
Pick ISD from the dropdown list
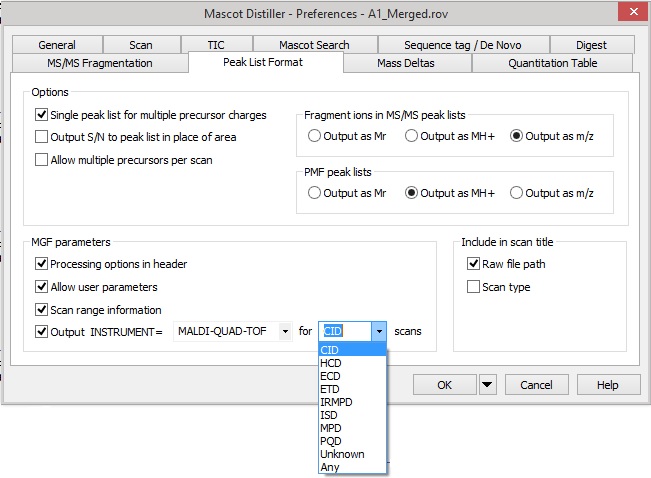click(352, 415)
